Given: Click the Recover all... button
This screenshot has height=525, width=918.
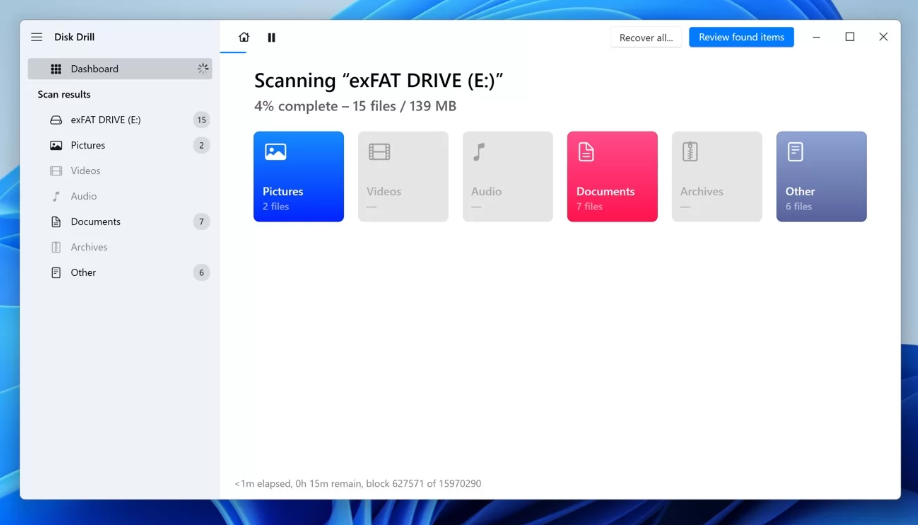Looking at the screenshot, I should [646, 37].
